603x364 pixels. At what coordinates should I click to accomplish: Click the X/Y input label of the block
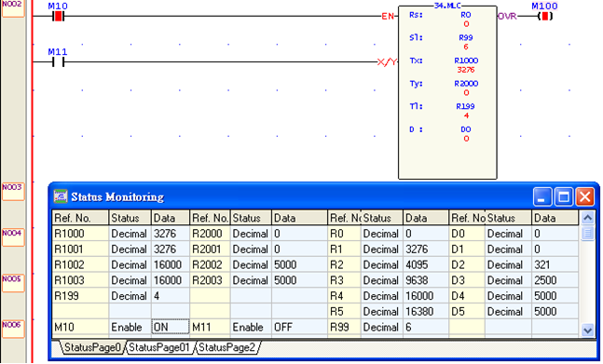[x=387, y=61]
